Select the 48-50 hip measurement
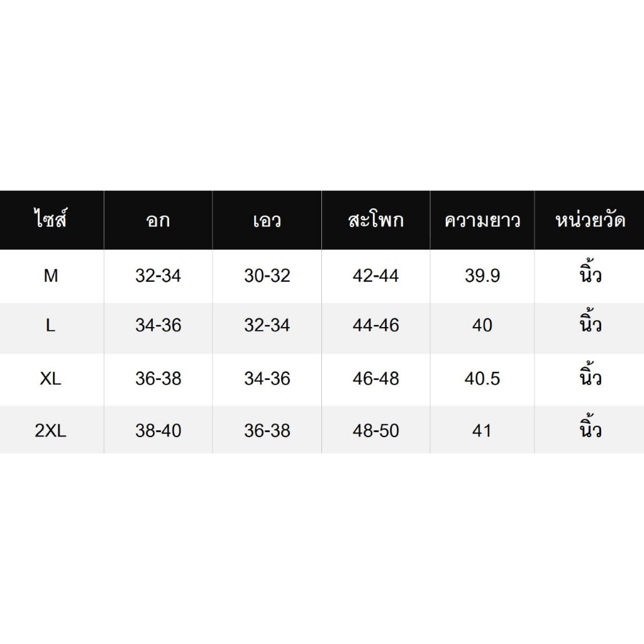Viewport: 644px width, 644px height. 375,431
